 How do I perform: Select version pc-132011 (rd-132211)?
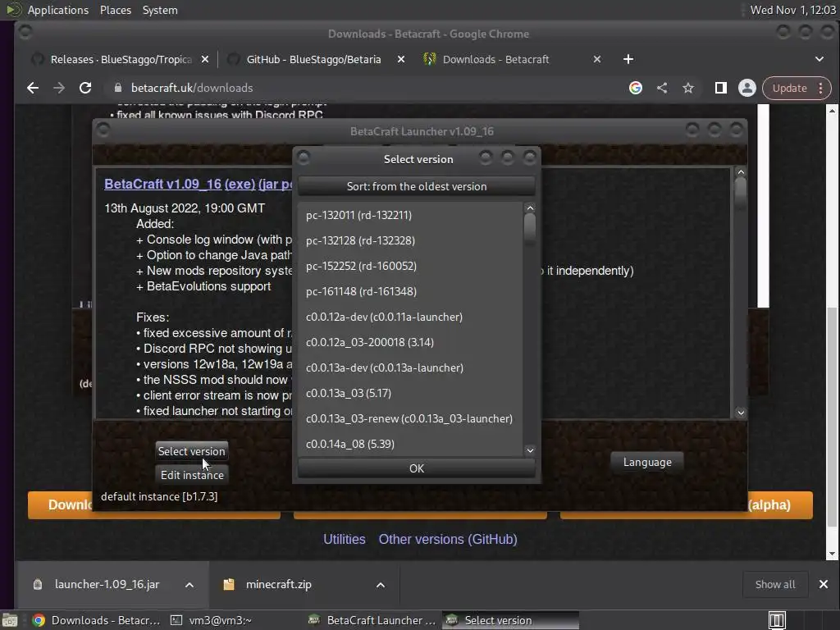(x=409, y=215)
